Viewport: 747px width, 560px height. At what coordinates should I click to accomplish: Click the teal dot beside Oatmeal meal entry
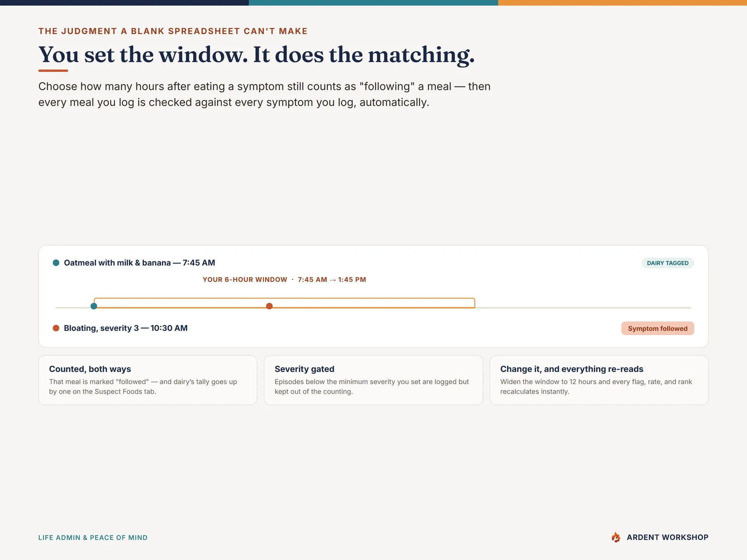coord(56,263)
